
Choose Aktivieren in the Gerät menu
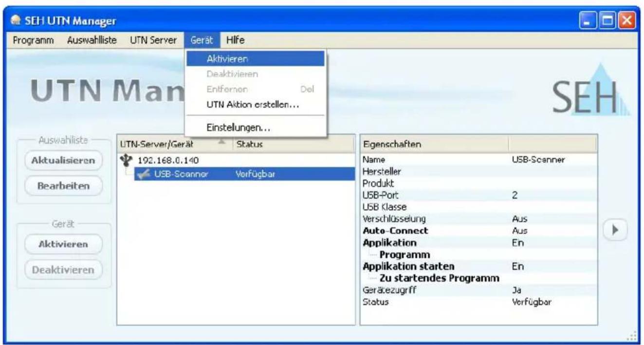pos(255,59)
